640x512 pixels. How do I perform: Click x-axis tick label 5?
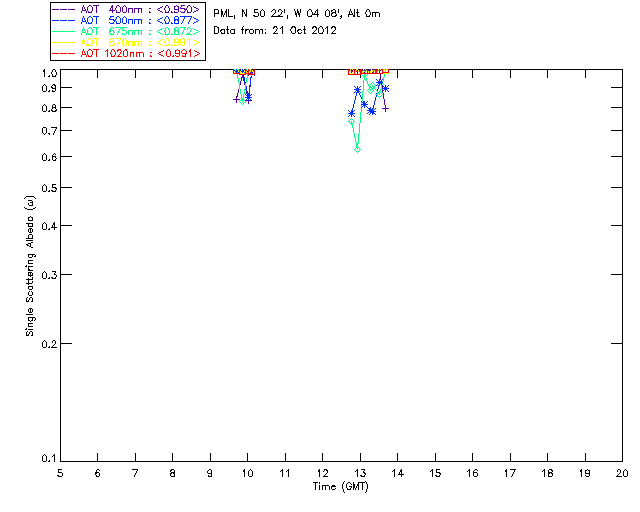(x=60, y=473)
